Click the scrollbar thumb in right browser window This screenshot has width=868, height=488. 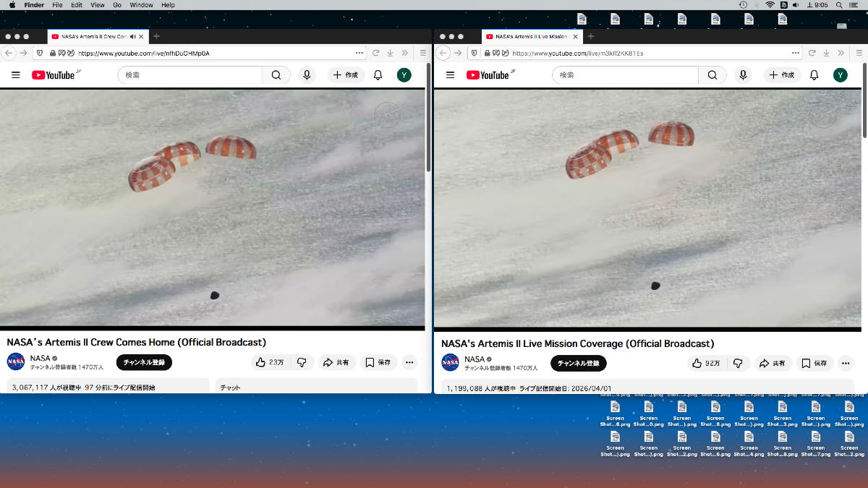click(864, 100)
